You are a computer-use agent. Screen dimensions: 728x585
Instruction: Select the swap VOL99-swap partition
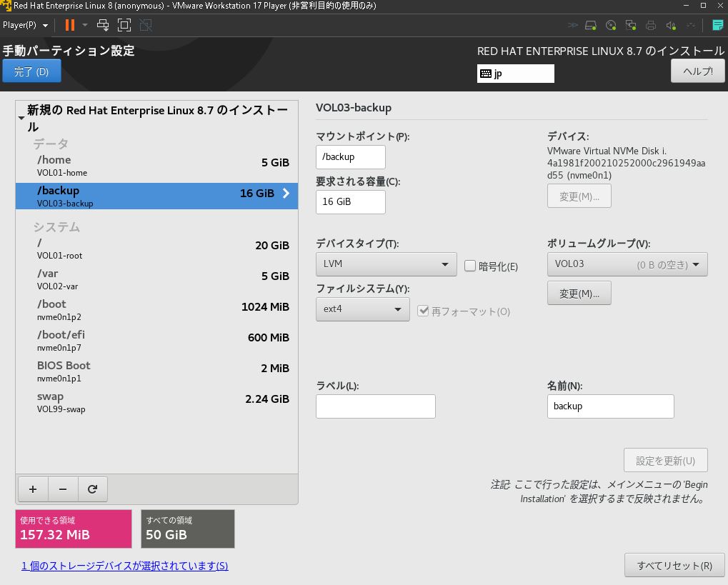(157, 402)
